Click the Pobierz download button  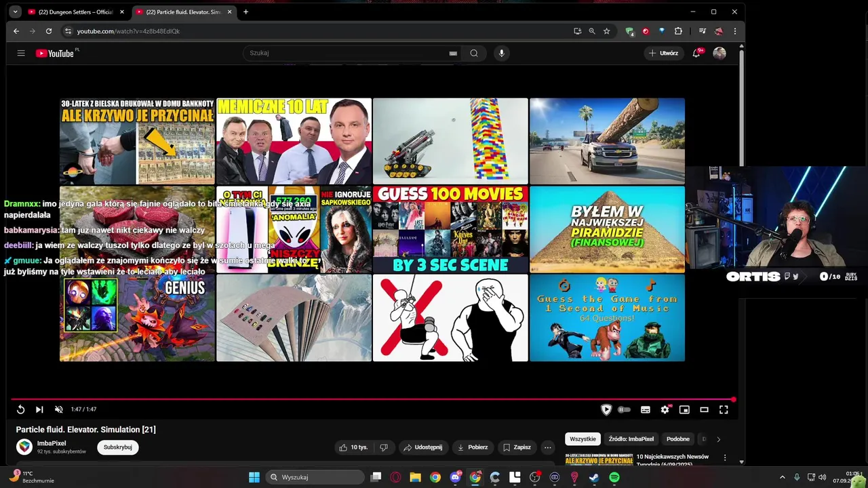pyautogui.click(x=473, y=447)
